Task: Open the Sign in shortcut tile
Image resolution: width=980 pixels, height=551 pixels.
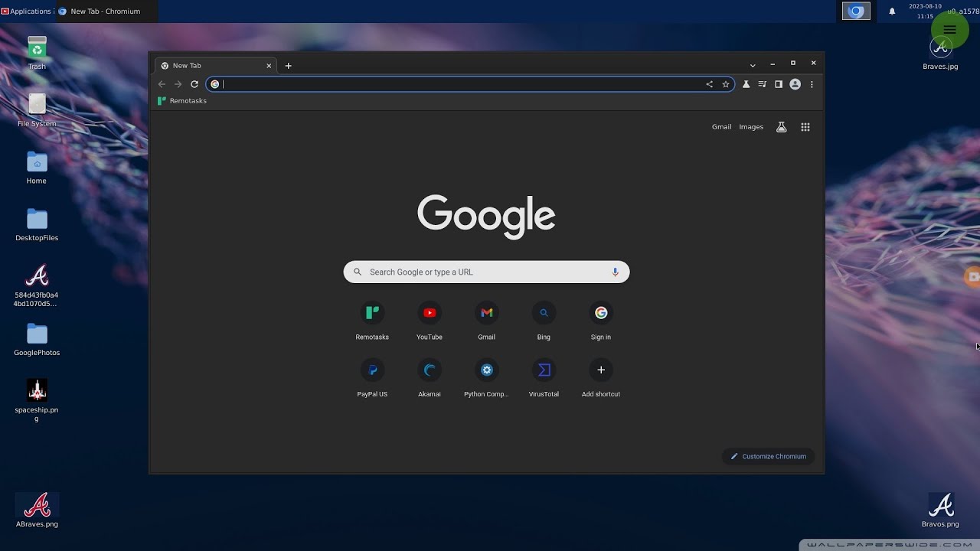Action: point(601,321)
